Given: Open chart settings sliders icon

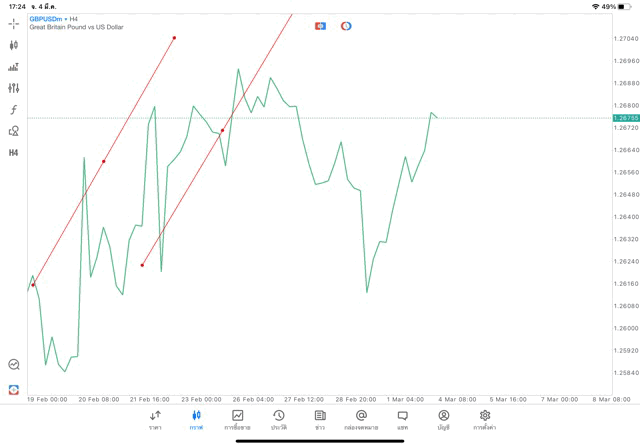Looking at the screenshot, I should (14, 89).
